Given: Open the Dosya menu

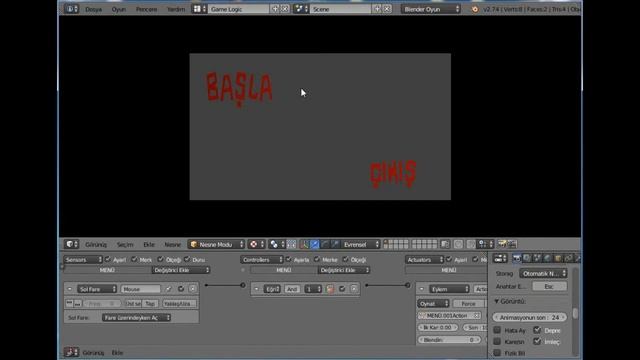Looking at the screenshot, I should coord(93,9).
